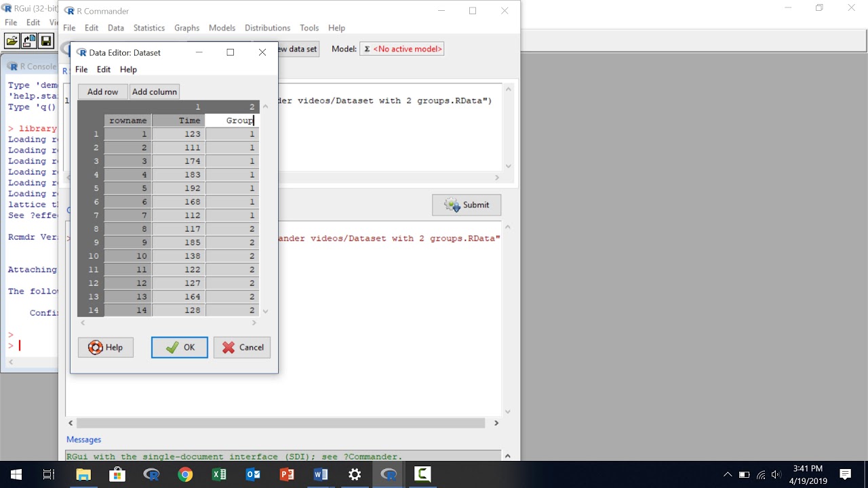Select the Time column header cell
Viewport: 868px width, 488px height.
[x=178, y=120]
